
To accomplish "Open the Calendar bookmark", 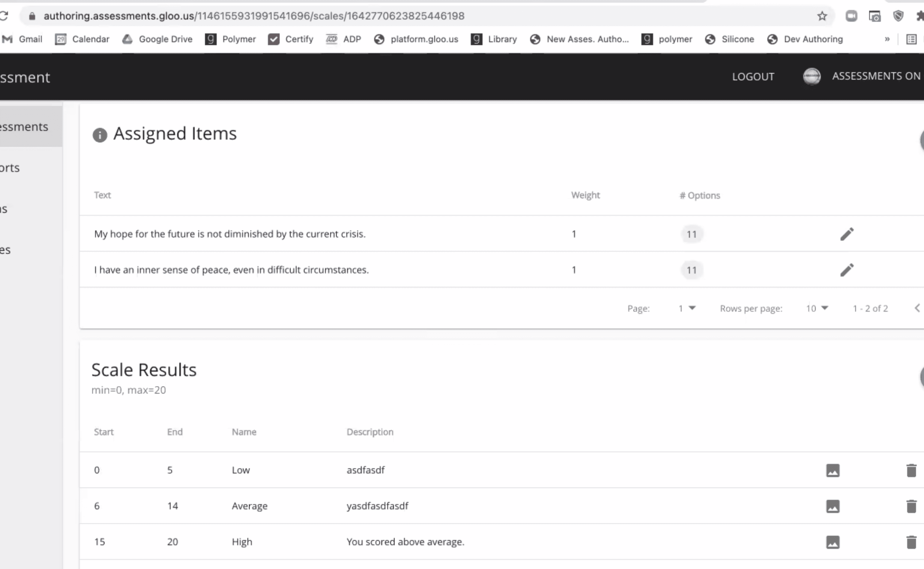I will (82, 39).
